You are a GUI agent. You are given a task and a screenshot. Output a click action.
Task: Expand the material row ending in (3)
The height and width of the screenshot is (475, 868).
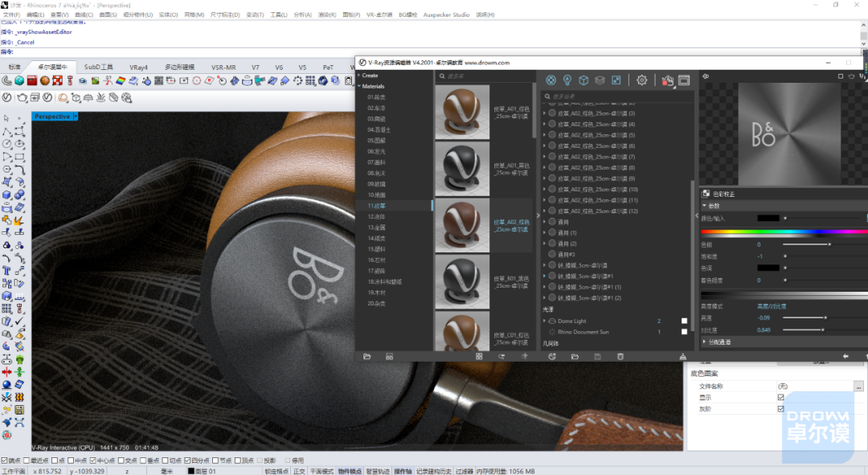point(544,113)
